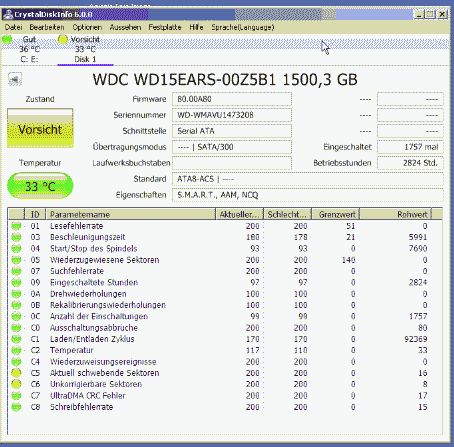Click the green Gut status indicator

(x=7, y=39)
